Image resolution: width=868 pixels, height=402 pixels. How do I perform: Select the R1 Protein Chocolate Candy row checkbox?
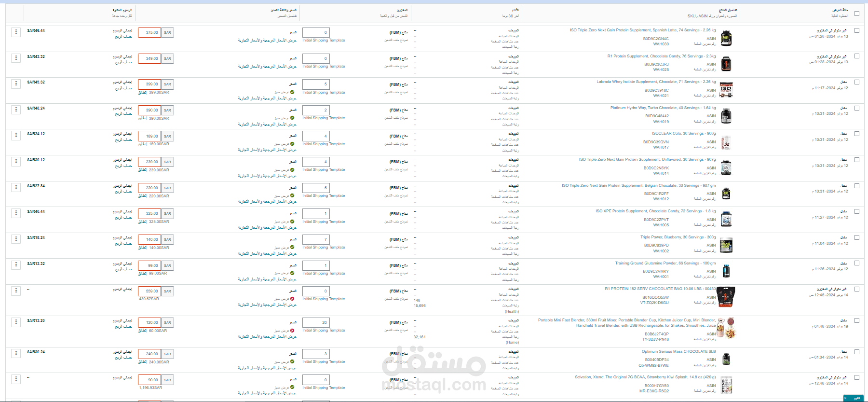point(857,56)
